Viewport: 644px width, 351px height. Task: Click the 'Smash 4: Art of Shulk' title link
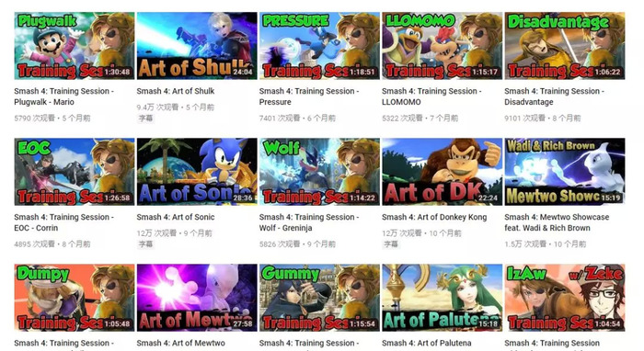176,91
